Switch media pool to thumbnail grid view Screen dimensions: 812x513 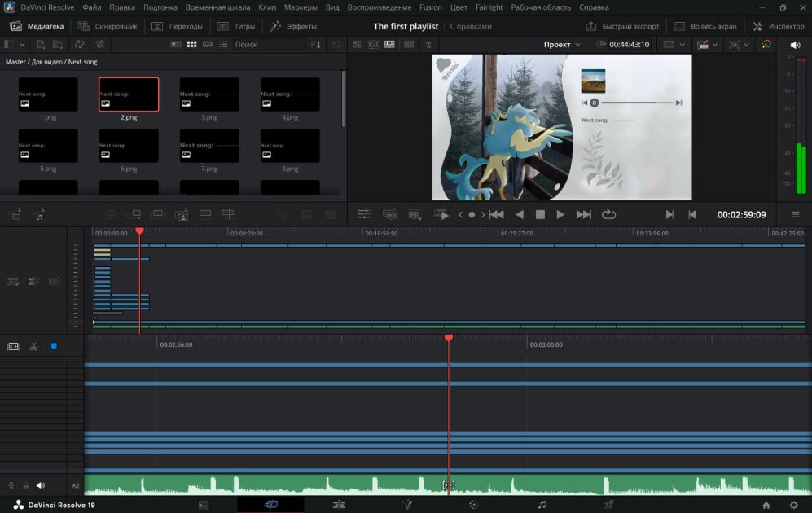(191, 45)
